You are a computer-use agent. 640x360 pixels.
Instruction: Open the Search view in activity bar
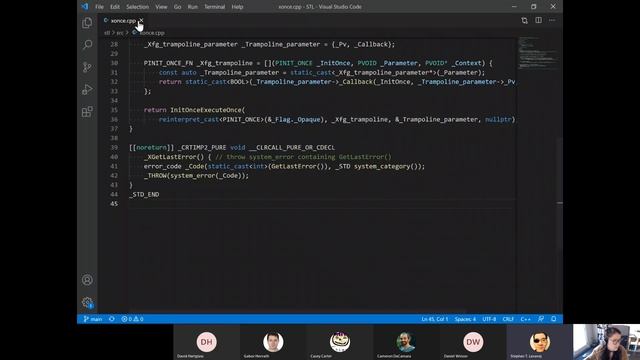tap(87, 45)
